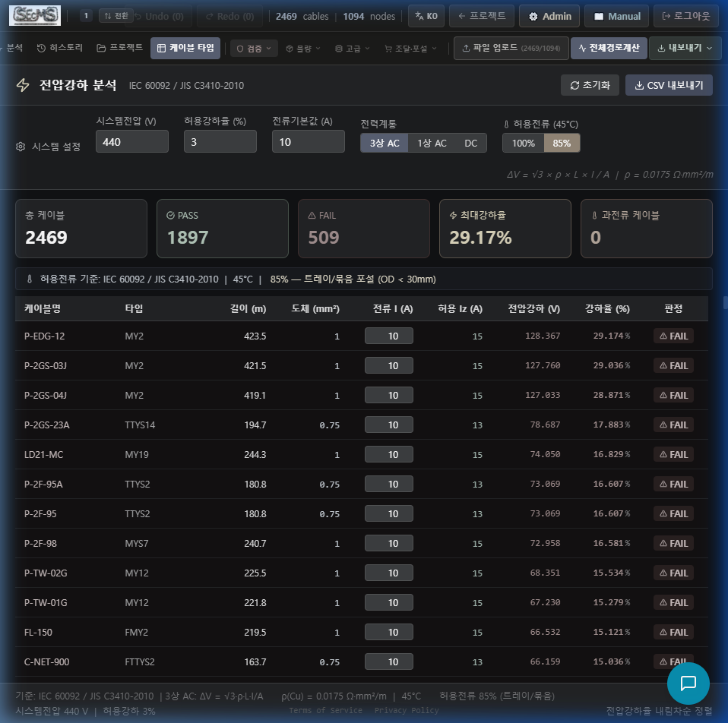Viewport: 728px width, 723px height.
Task: Click Terms of Service link
Action: (325, 711)
